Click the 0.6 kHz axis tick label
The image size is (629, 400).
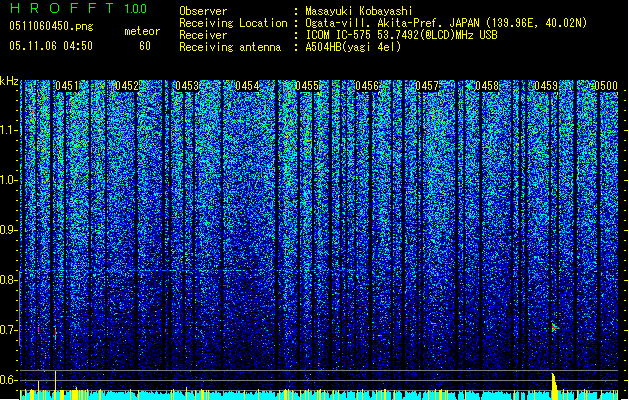pos(8,380)
